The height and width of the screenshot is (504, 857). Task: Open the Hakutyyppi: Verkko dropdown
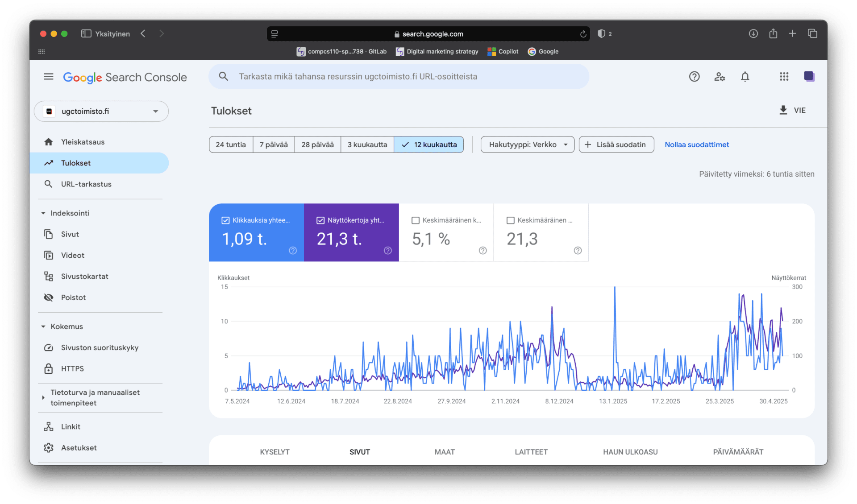pyautogui.click(x=527, y=145)
